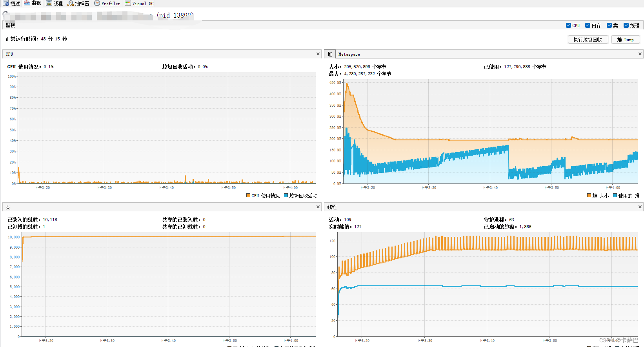Click the Profiler clock icon
The height and width of the screenshot is (347, 644).
click(x=97, y=3)
